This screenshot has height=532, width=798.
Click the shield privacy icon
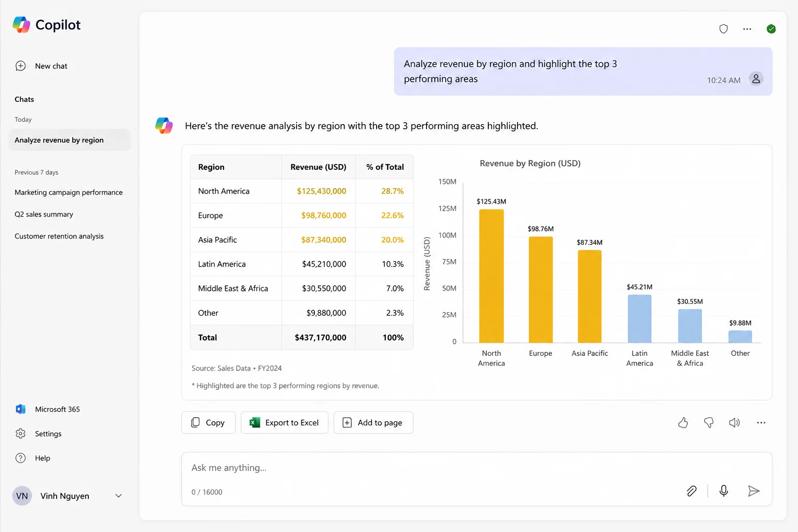click(723, 29)
